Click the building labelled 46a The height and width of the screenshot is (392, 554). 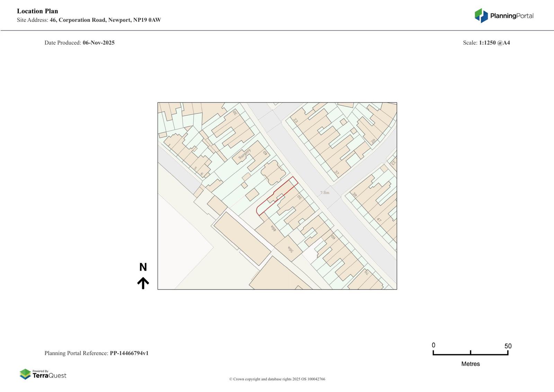click(273, 229)
